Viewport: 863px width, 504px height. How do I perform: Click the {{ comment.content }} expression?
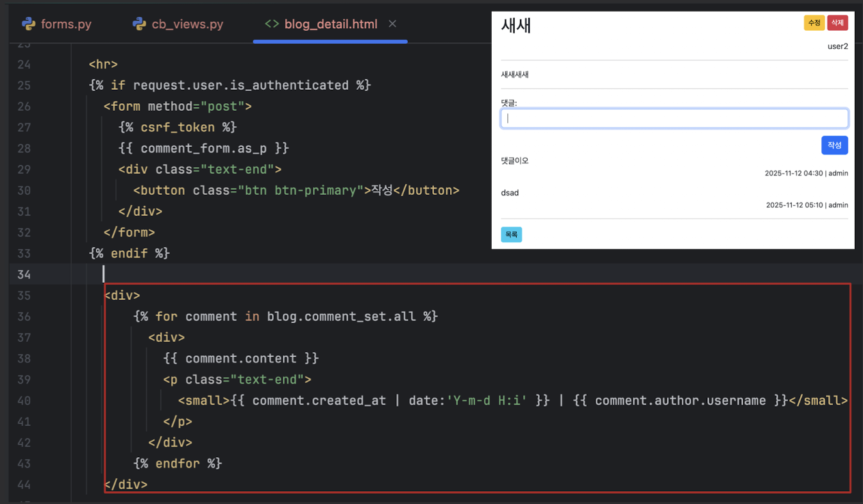click(x=240, y=358)
